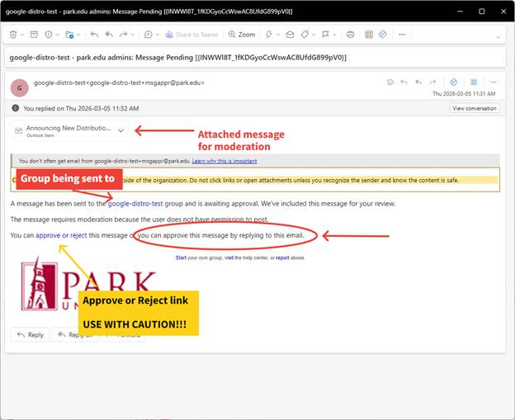Screen dimensions: 515x420
Task: Click the Reply All icon in top toolbar
Action: [109, 35]
